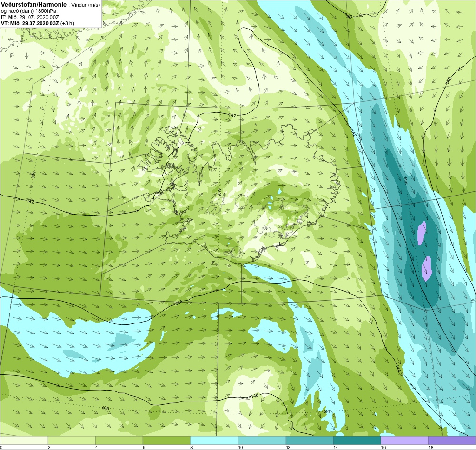The image size is (476, 450).
Task: Select the 4–6 m/s legend color block
Action: tap(119, 440)
